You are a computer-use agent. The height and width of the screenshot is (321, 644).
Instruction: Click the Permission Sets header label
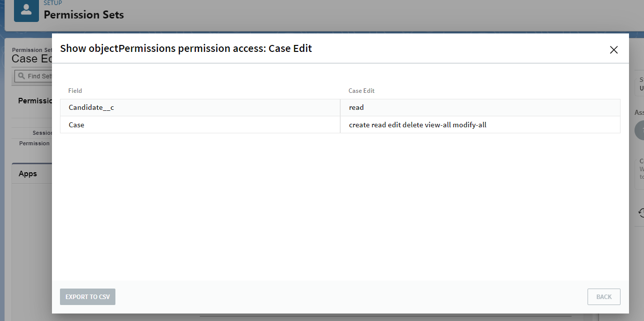83,14
